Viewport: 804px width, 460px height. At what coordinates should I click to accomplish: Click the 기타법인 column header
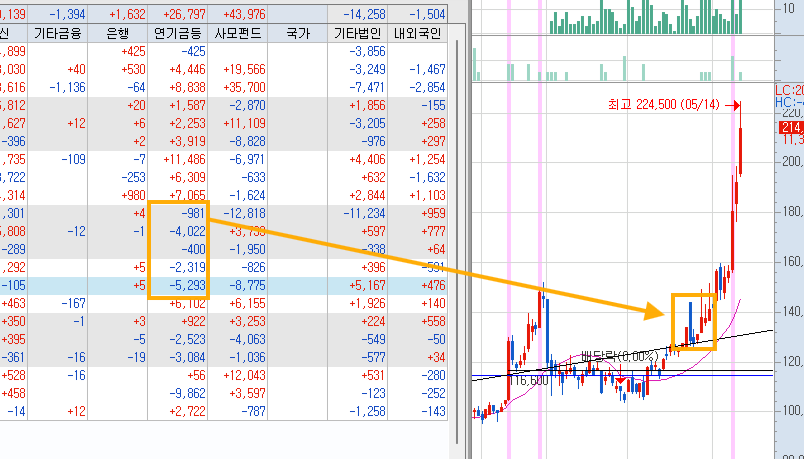(357, 33)
